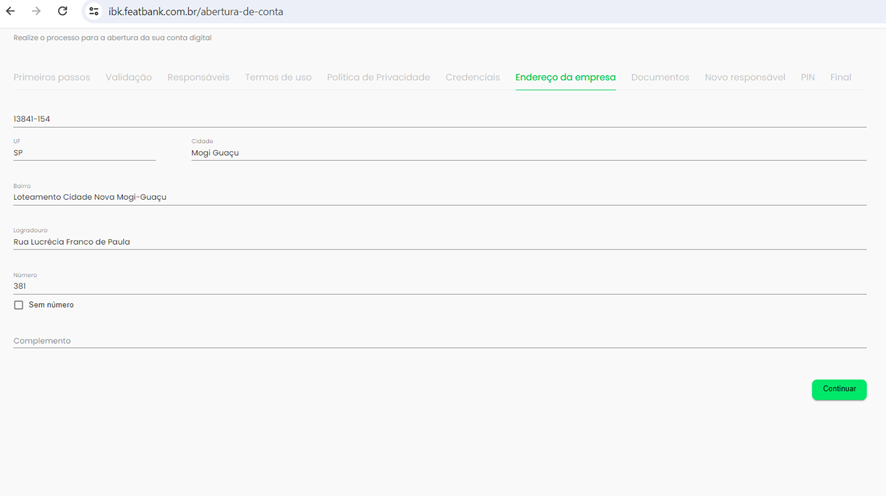Open the Responsáveis tab
This screenshot has width=886, height=496.
pyautogui.click(x=198, y=77)
